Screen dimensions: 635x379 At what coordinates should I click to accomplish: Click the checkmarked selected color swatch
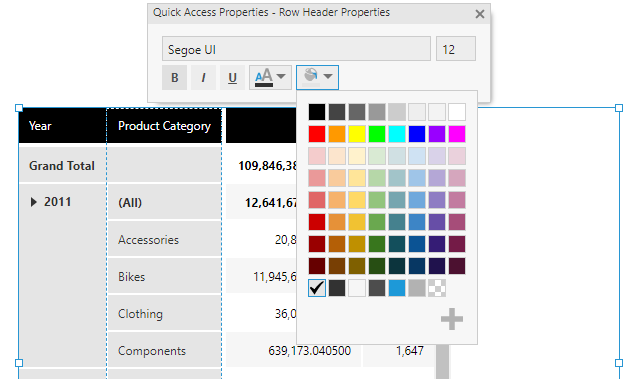(317, 288)
